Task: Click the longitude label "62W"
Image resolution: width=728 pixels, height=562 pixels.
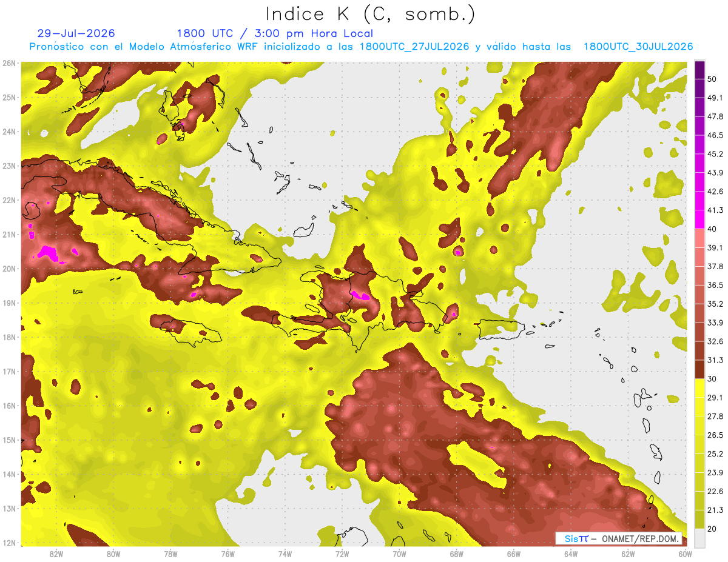Action: tap(628, 554)
